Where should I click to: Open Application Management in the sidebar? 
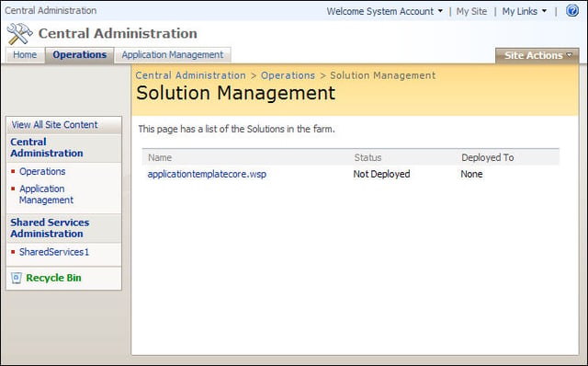(x=46, y=194)
